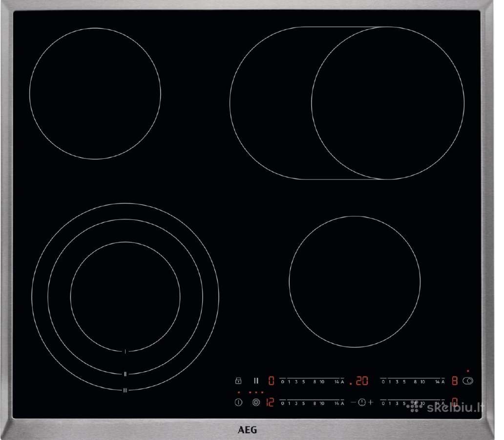Tap the power on/off icon
Image resolution: width=504 pixels, height=440 pixels.
[x=238, y=402]
